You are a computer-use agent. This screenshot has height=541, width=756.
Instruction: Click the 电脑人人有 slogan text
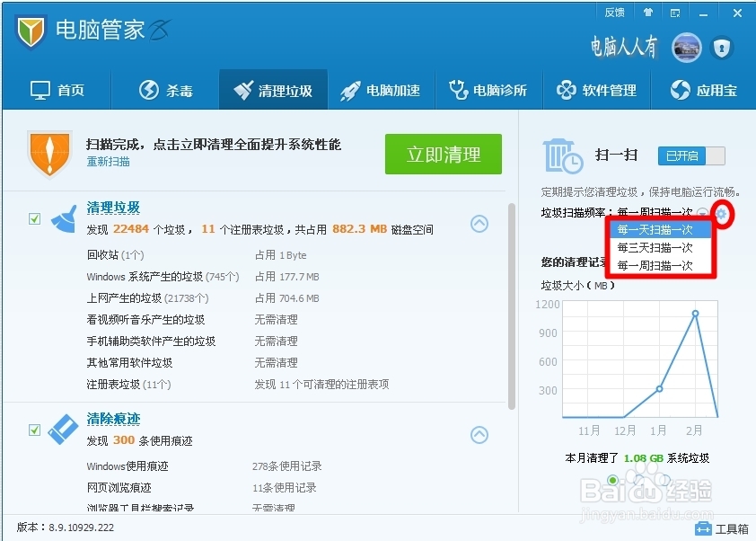pos(624,47)
